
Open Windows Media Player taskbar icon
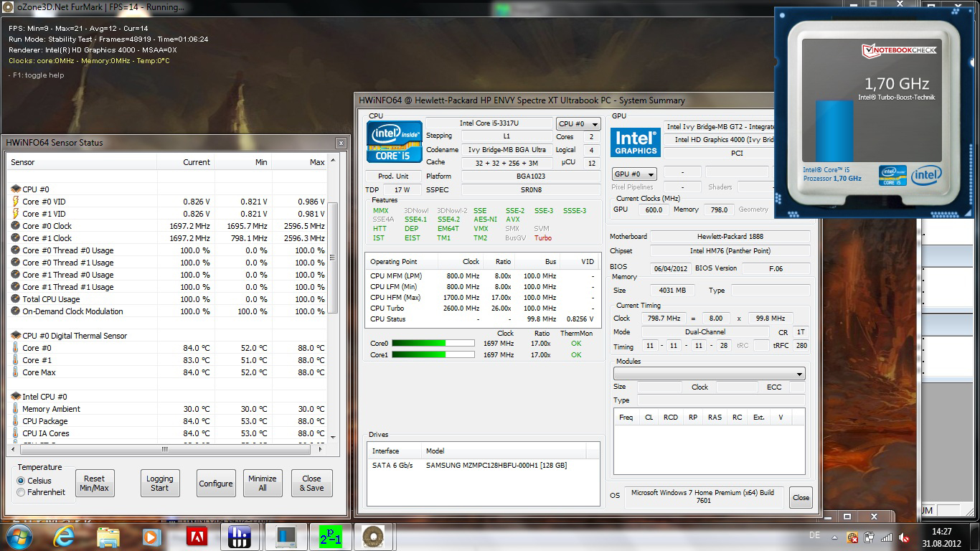pyautogui.click(x=151, y=537)
